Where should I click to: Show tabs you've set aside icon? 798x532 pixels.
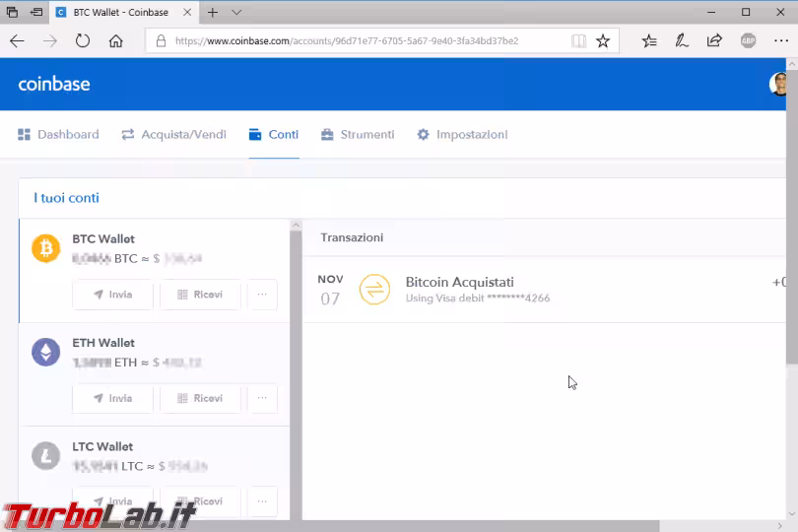point(12,12)
